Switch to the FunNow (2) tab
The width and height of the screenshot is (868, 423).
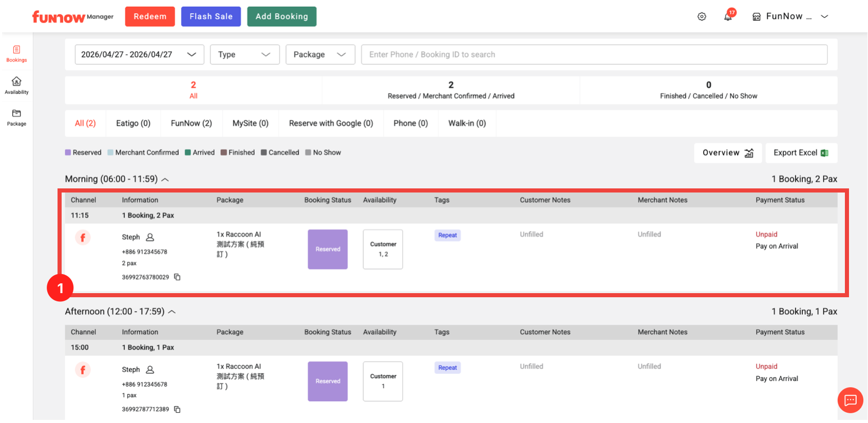[191, 123]
